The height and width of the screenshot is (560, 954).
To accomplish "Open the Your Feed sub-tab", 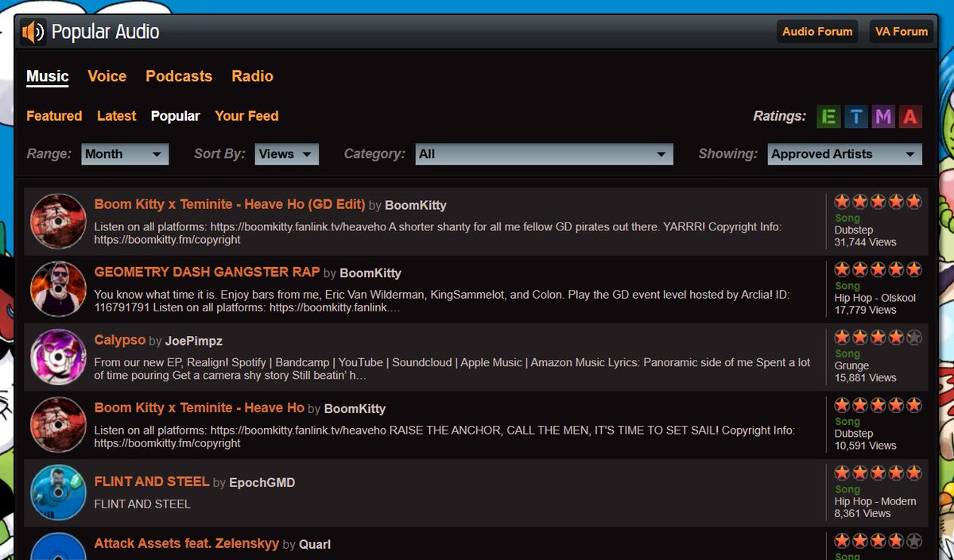I will tap(246, 116).
